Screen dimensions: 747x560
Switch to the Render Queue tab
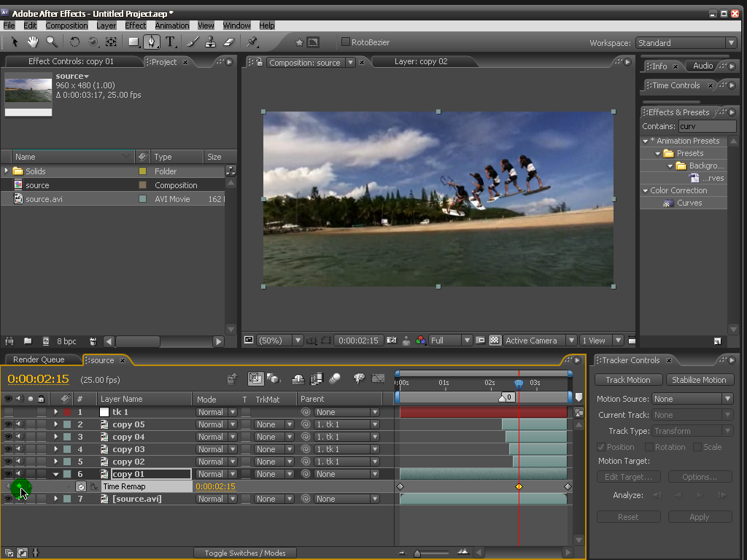click(39, 359)
